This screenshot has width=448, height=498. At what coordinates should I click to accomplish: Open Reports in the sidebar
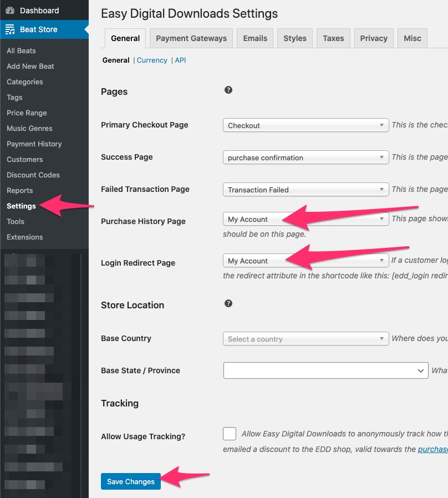[20, 191]
